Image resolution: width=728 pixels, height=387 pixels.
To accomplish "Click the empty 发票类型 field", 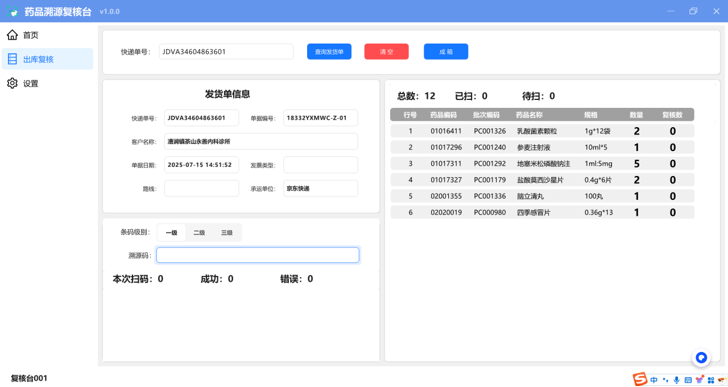I will point(320,165).
